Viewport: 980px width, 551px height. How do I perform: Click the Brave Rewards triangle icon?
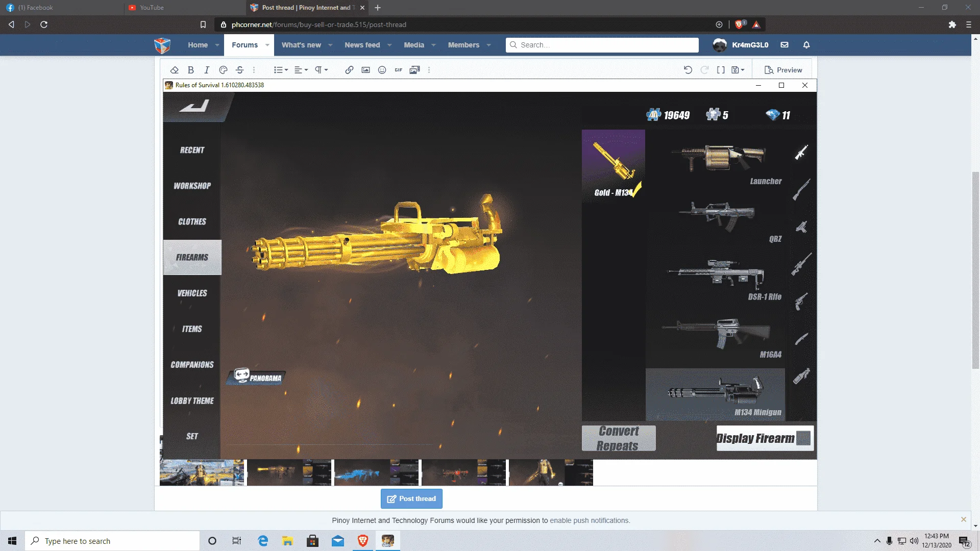[x=756, y=24]
